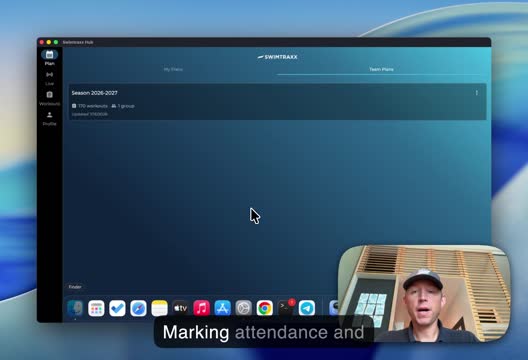
Task: Switch to the My Plans tab
Action: tap(173, 69)
